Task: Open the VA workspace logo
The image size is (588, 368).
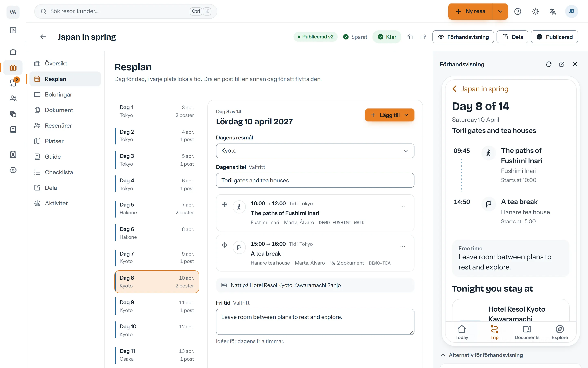Action: coord(13,12)
